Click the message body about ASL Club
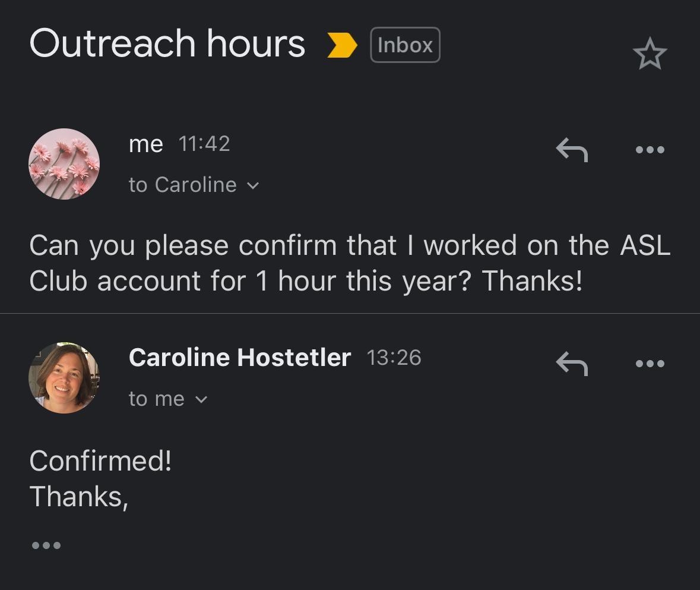The width and height of the screenshot is (700, 590). 349,263
